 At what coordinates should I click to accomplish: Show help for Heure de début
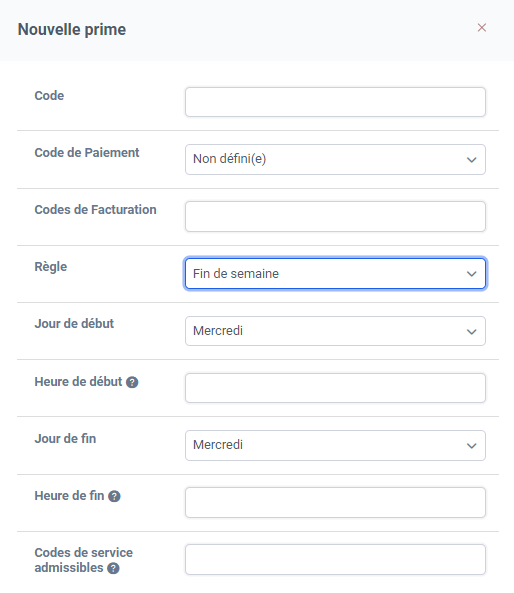132,382
